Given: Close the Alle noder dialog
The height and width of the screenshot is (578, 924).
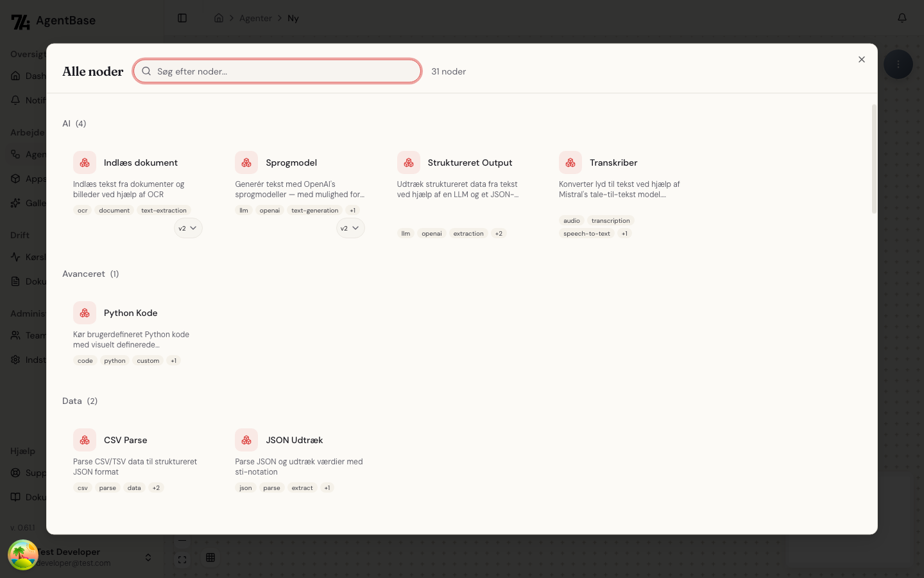Looking at the screenshot, I should pyautogui.click(x=862, y=60).
